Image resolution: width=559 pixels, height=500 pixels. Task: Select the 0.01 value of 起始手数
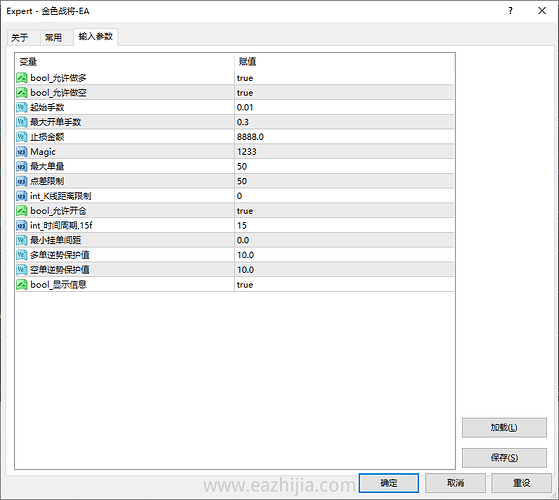[x=245, y=107]
